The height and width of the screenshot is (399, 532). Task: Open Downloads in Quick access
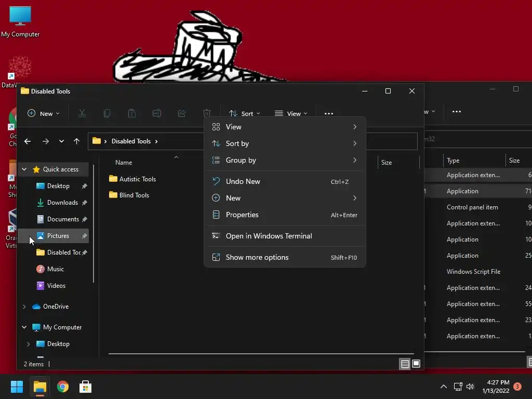click(x=54, y=203)
